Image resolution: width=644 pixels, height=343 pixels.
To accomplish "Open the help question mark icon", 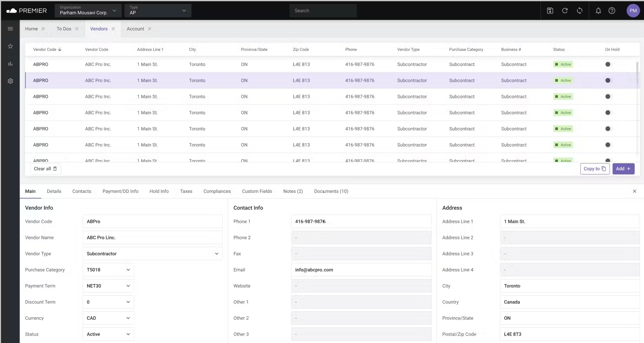I will [612, 10].
